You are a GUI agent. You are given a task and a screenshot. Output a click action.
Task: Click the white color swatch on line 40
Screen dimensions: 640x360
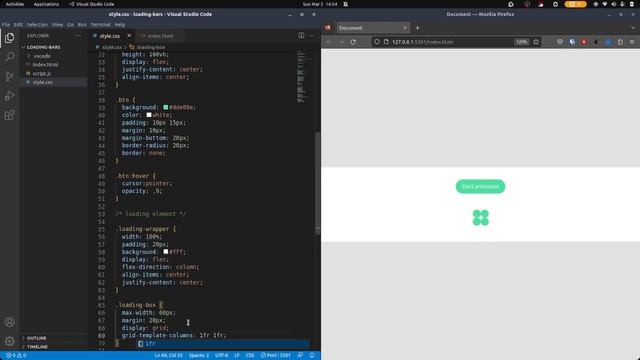pyautogui.click(x=149, y=115)
